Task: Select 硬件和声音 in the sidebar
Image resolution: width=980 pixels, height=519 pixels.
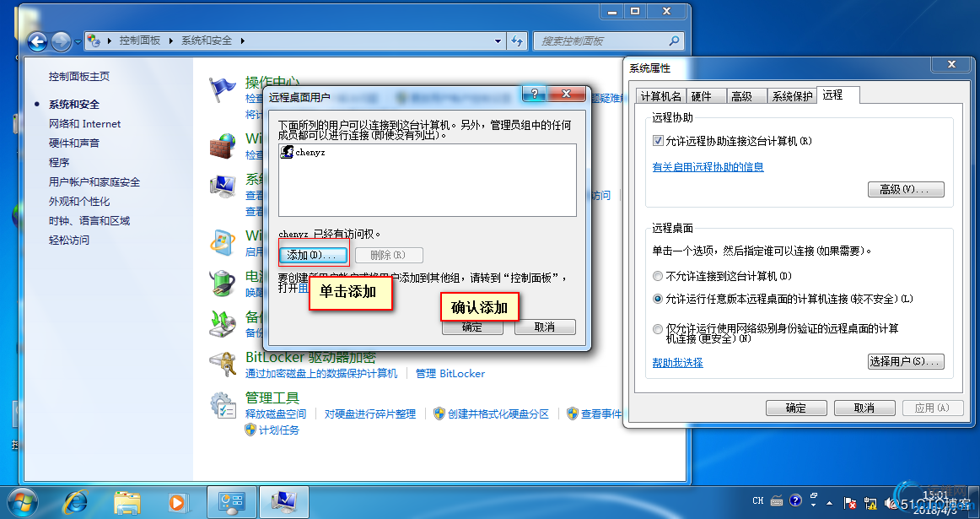Action: pos(74,143)
